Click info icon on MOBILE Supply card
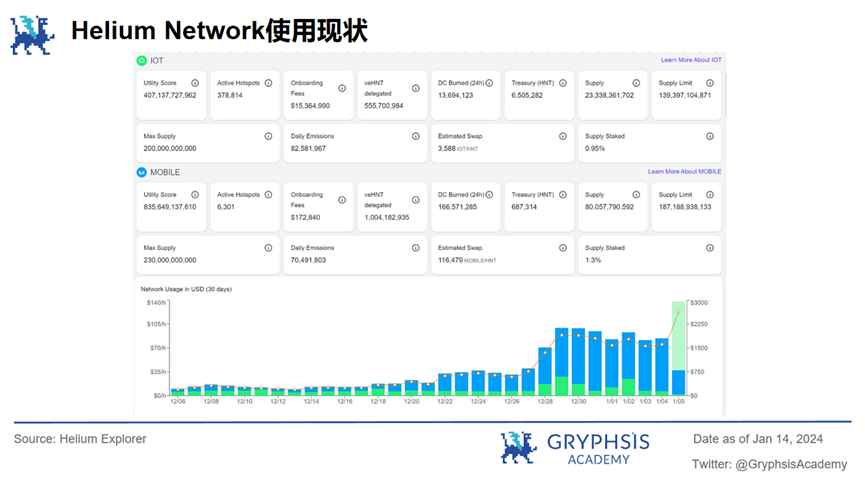The image size is (865, 479). pos(636,195)
